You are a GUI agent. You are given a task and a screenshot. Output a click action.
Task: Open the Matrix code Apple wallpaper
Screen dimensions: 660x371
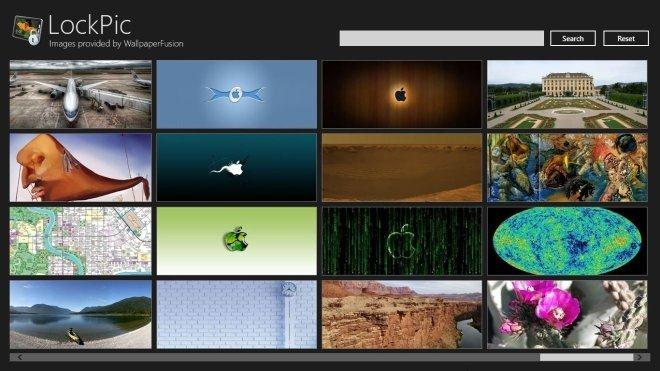click(x=402, y=241)
